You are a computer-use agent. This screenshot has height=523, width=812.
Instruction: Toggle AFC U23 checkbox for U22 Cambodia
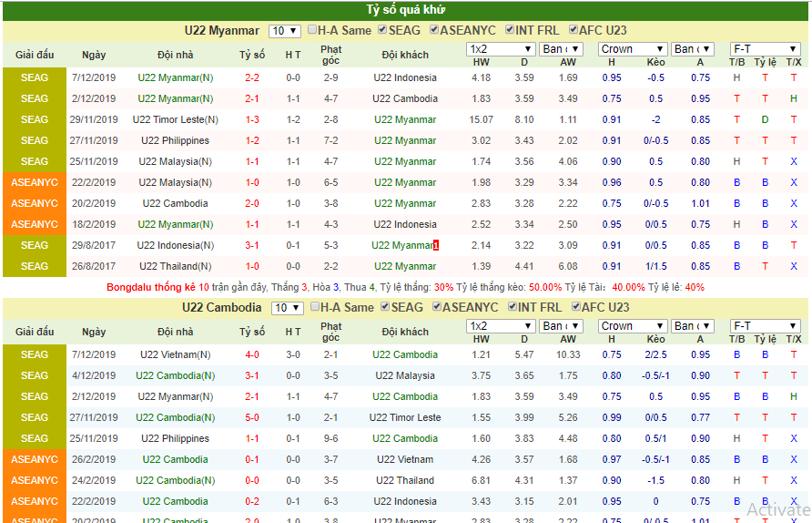[575, 306]
